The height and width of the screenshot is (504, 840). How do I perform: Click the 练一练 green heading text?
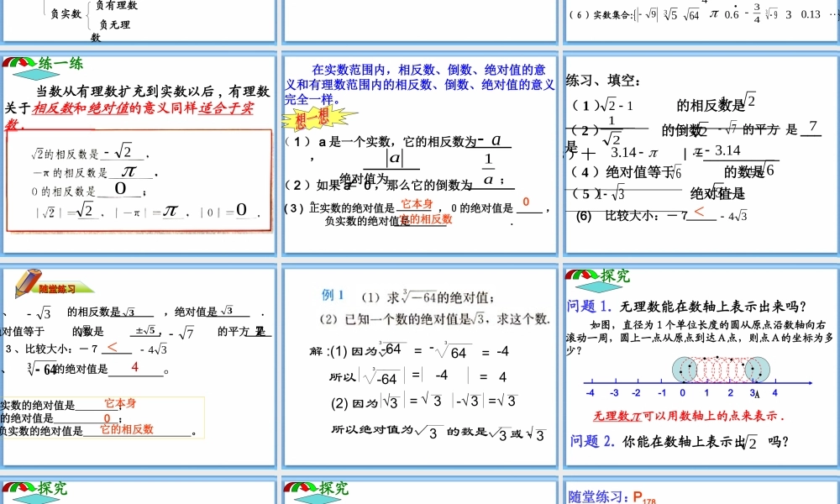pyautogui.click(x=61, y=64)
